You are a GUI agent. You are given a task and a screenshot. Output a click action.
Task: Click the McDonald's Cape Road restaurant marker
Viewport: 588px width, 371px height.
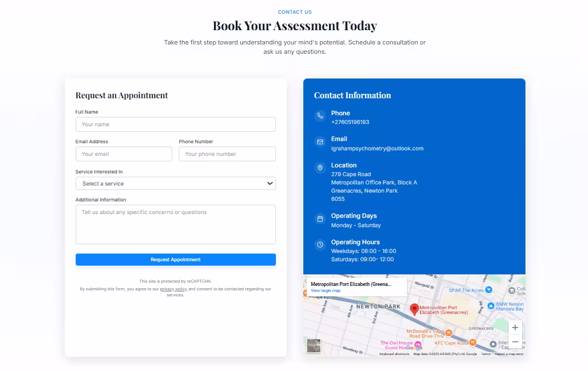(449, 333)
